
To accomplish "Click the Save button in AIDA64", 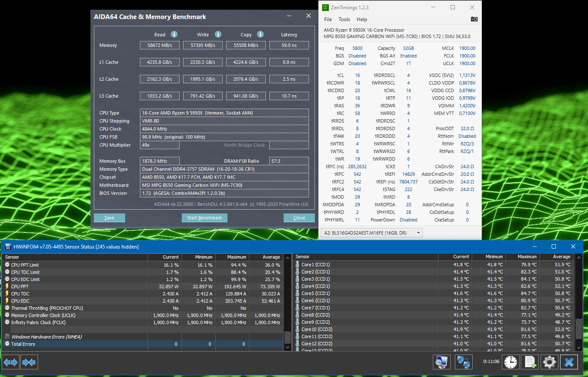I will click(x=109, y=218).
